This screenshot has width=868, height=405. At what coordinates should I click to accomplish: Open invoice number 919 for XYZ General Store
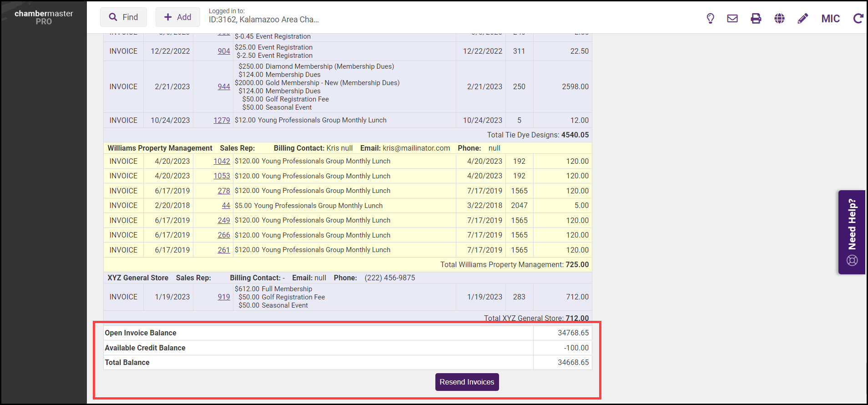pyautogui.click(x=223, y=297)
